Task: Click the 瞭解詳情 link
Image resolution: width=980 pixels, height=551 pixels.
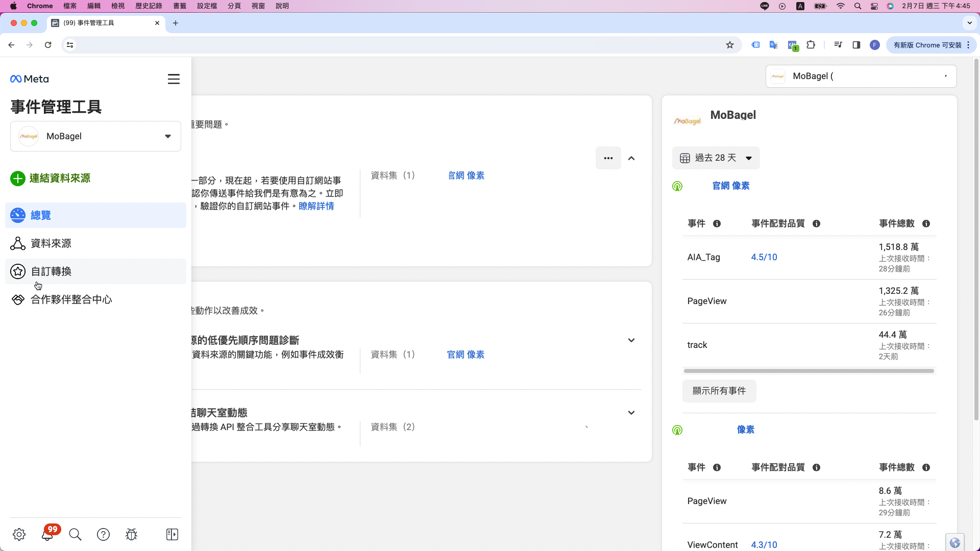Action: (316, 206)
